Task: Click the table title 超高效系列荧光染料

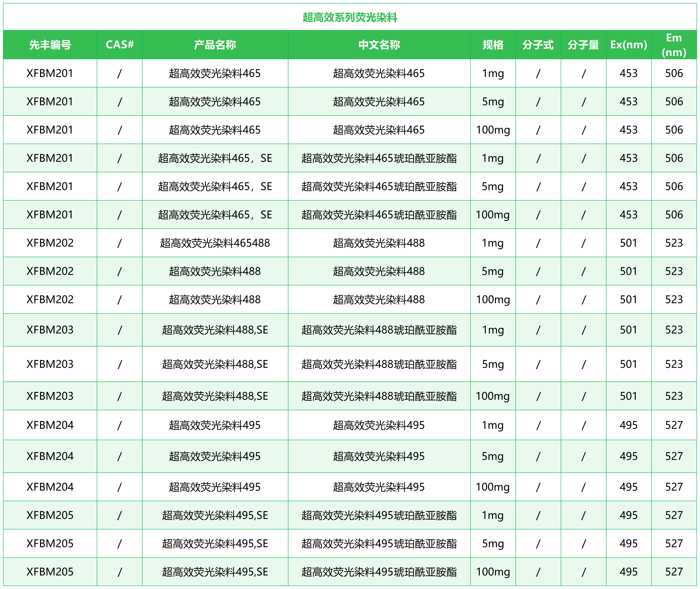Action: point(350,17)
